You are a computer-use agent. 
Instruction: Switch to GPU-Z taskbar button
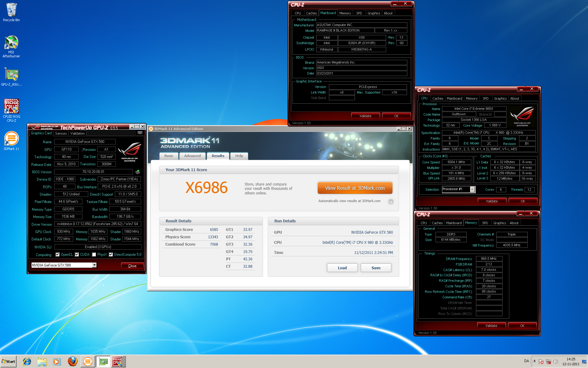click(x=103, y=362)
